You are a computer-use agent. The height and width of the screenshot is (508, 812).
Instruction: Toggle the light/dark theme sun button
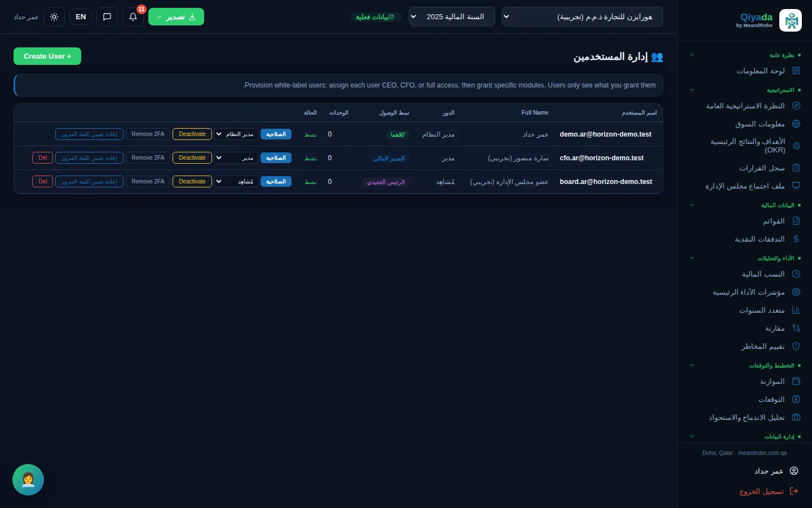[54, 17]
